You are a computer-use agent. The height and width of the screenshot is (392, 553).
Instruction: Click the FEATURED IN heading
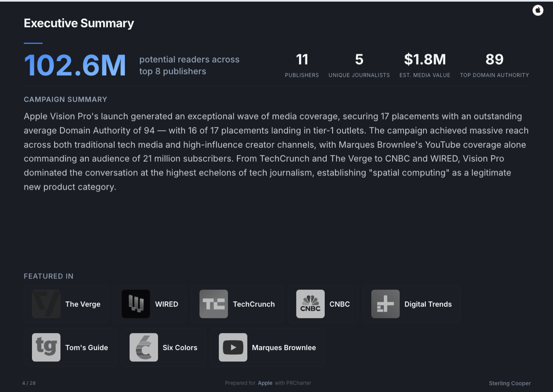click(48, 276)
